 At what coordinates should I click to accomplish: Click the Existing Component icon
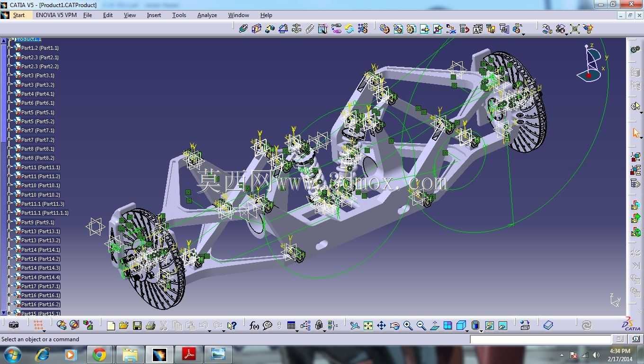tap(424, 29)
